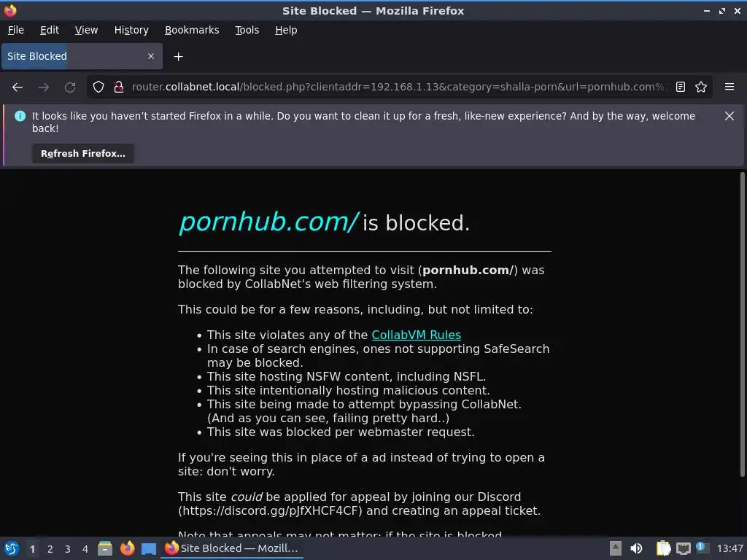Viewport: 747px width, 560px height.
Task: Select the Site Blocked taskbar window button
Action: tap(232, 548)
